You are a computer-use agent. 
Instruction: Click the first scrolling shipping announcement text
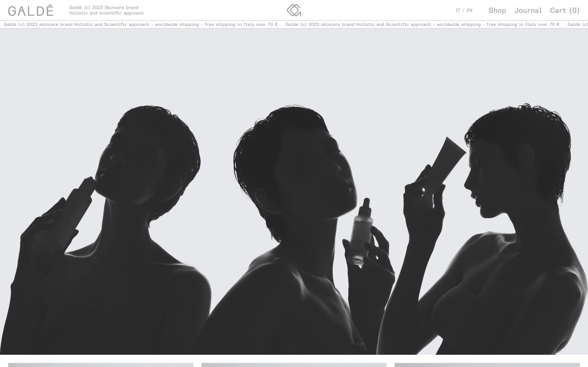pyautogui.click(x=141, y=24)
